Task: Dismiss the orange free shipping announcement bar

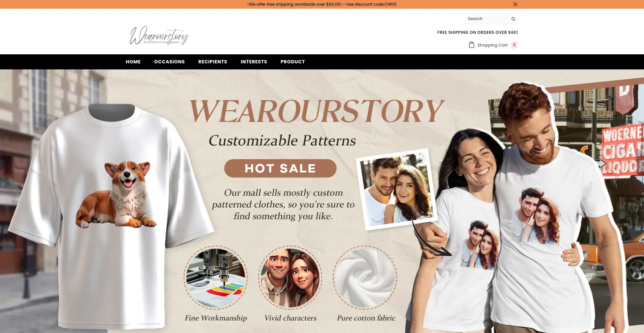Action: 515,4
